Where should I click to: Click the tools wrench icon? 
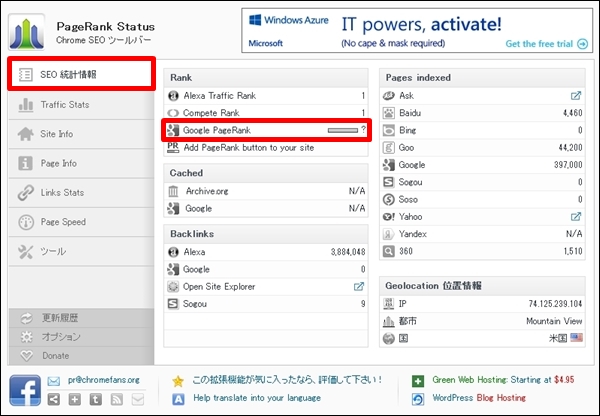pyautogui.click(x=26, y=252)
